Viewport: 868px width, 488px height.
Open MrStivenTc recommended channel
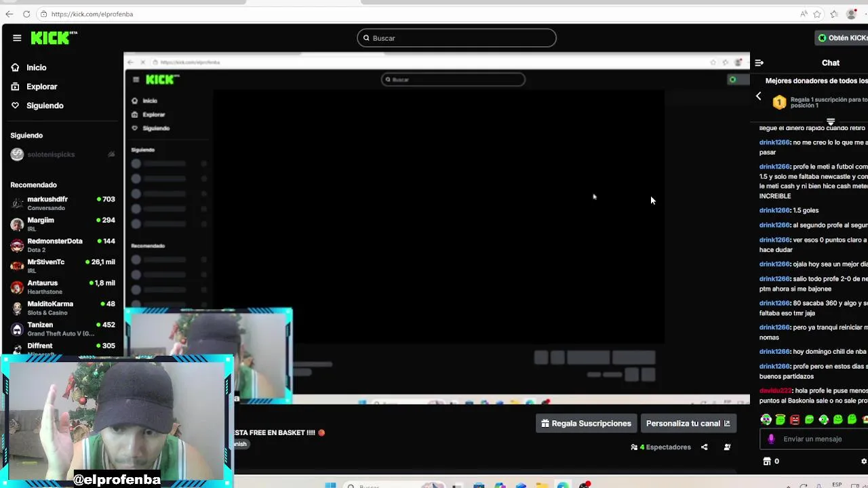click(x=62, y=266)
